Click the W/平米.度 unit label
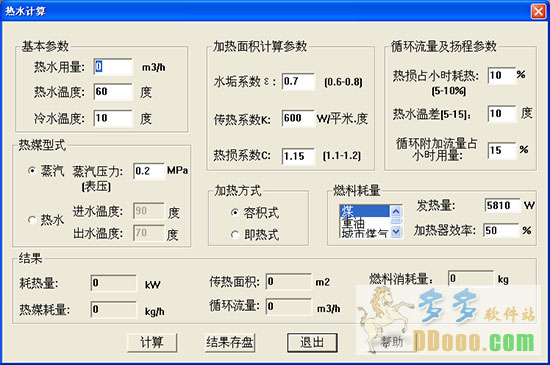Image resolution: width=550 pixels, height=365 pixels. (342, 119)
